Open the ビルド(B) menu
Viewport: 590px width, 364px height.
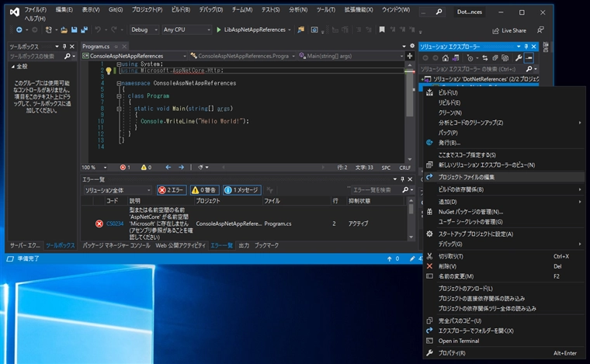(181, 10)
